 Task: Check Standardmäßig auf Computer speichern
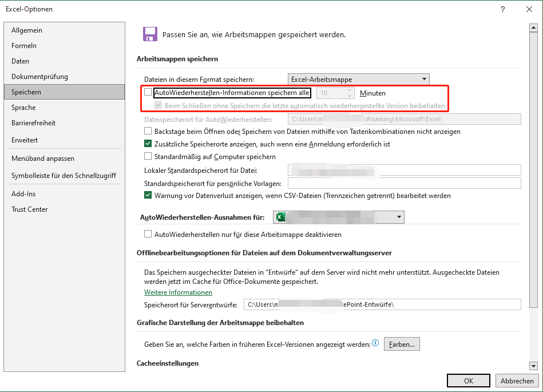(x=148, y=156)
